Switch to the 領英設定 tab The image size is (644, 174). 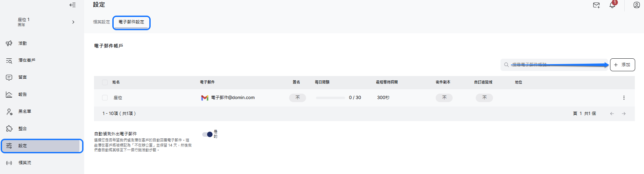click(x=101, y=22)
